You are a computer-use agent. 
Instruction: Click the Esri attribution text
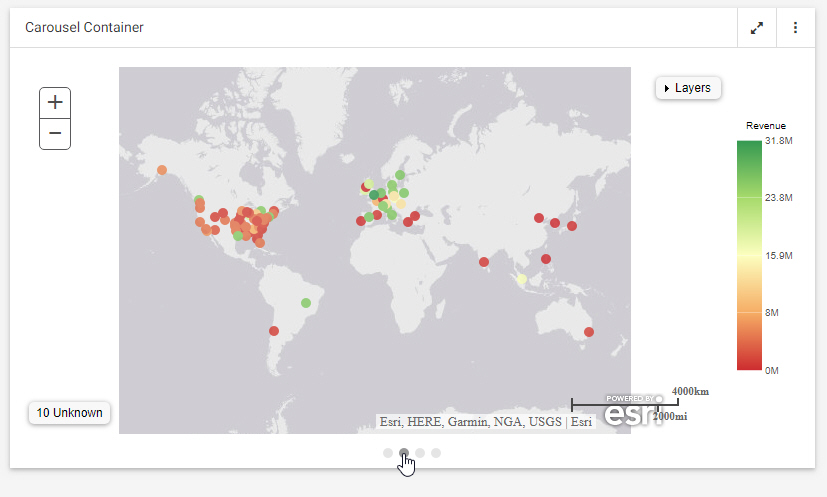[x=486, y=422]
